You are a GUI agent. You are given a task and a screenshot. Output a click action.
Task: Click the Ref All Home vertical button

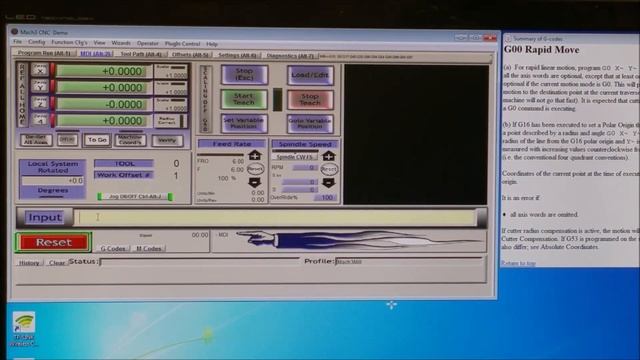[x=22, y=95]
